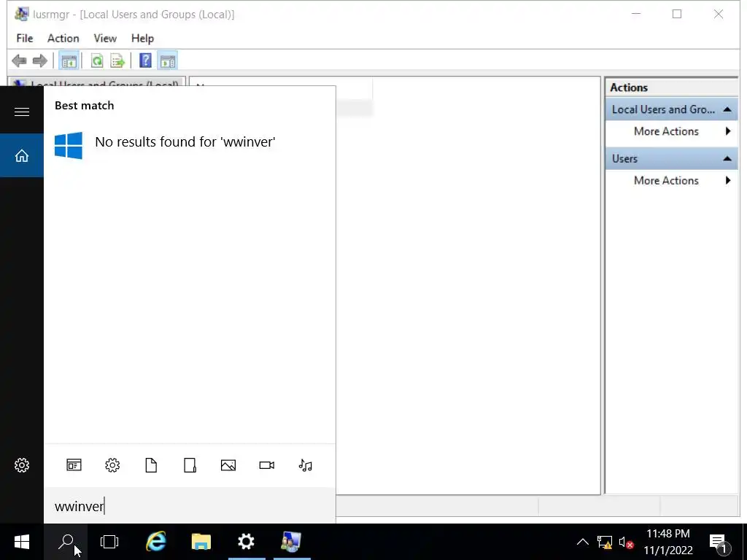
Task: Filter search results by Videos icon
Action: coord(267,465)
